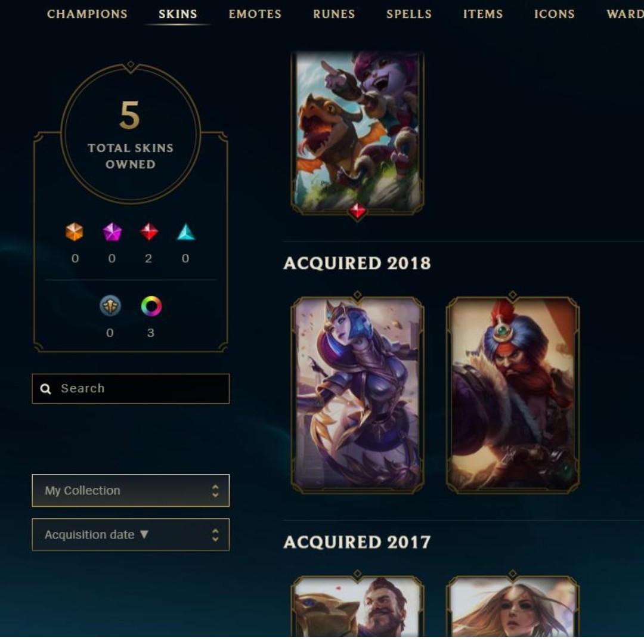Select the blue armored skin thumbnail under 2018
Screen dimensions: 644x644
[x=357, y=394]
